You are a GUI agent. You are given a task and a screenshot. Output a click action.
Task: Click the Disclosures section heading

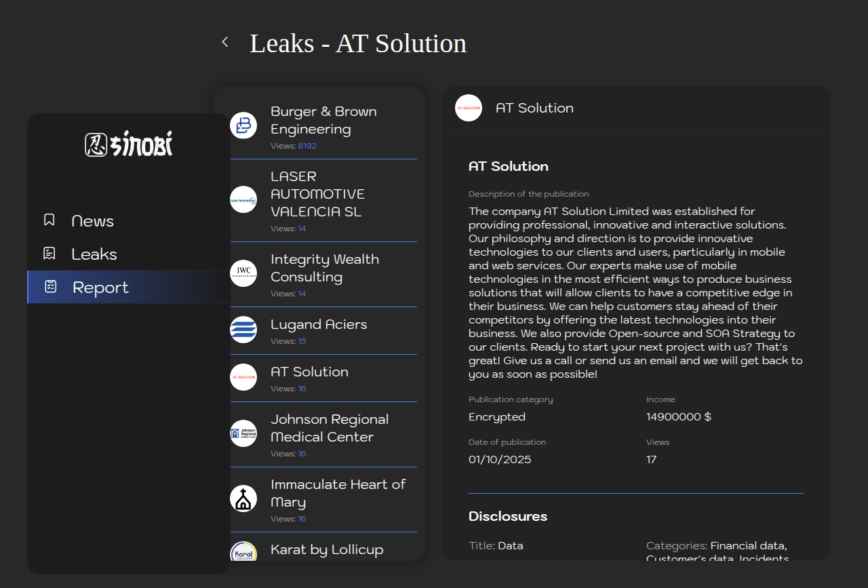coord(508,516)
